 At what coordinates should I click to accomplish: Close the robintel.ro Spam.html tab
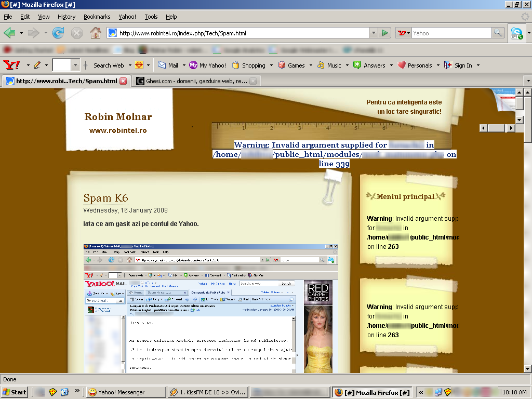coord(123,81)
